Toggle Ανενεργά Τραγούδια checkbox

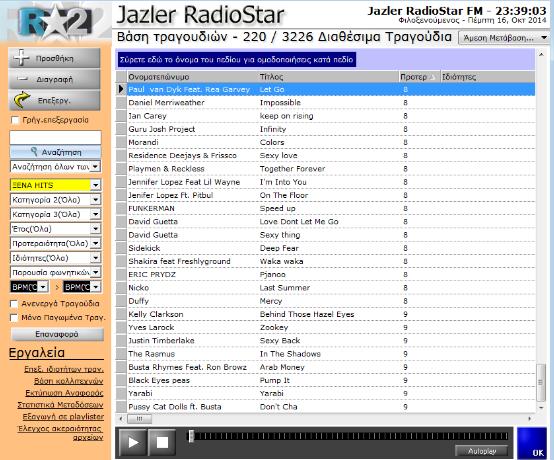pos(14,304)
